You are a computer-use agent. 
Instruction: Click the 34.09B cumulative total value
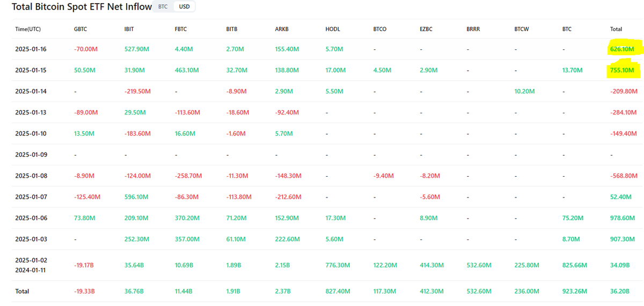[x=620, y=265]
